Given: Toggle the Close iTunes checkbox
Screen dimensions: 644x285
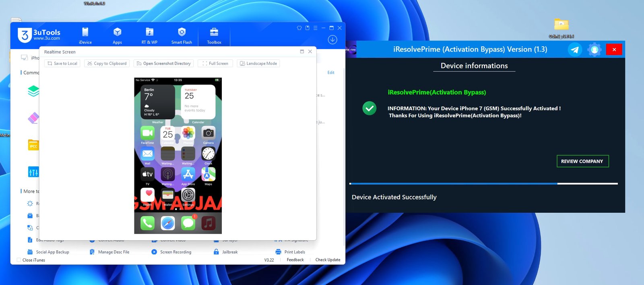Looking at the screenshot, I should coord(19,260).
